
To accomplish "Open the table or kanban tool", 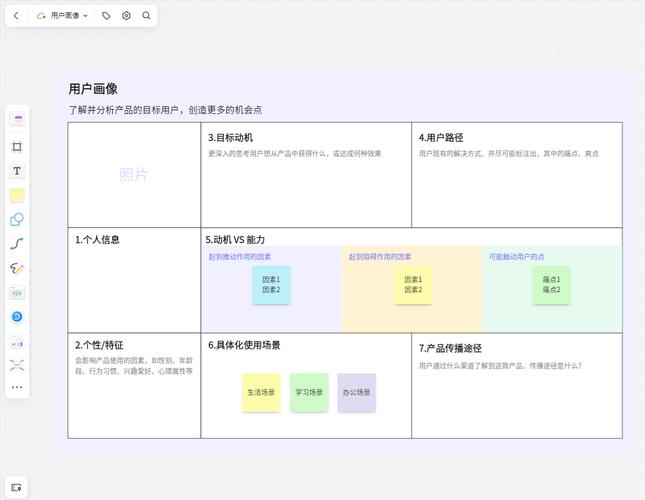I will pos(17,343).
